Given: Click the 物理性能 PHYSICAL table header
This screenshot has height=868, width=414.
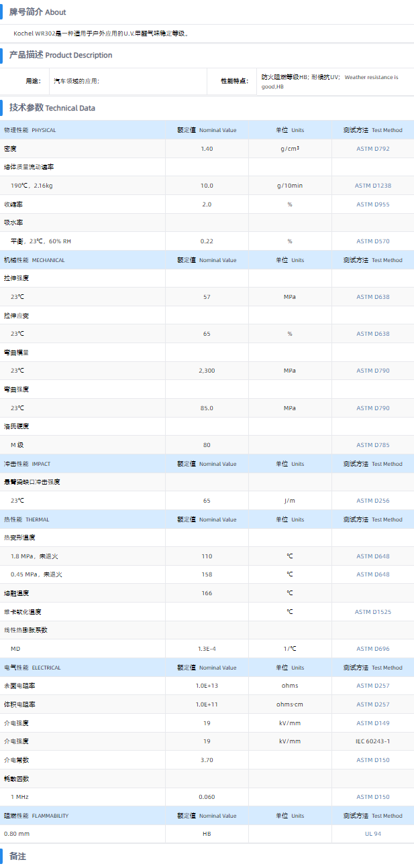Looking at the screenshot, I should (x=30, y=130).
